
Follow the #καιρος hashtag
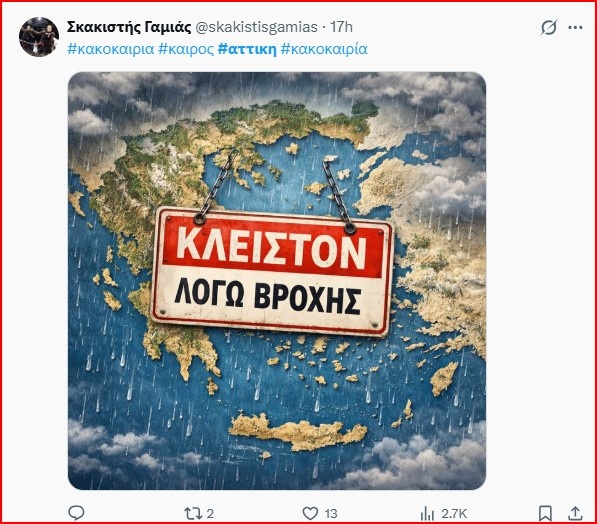pos(186,49)
